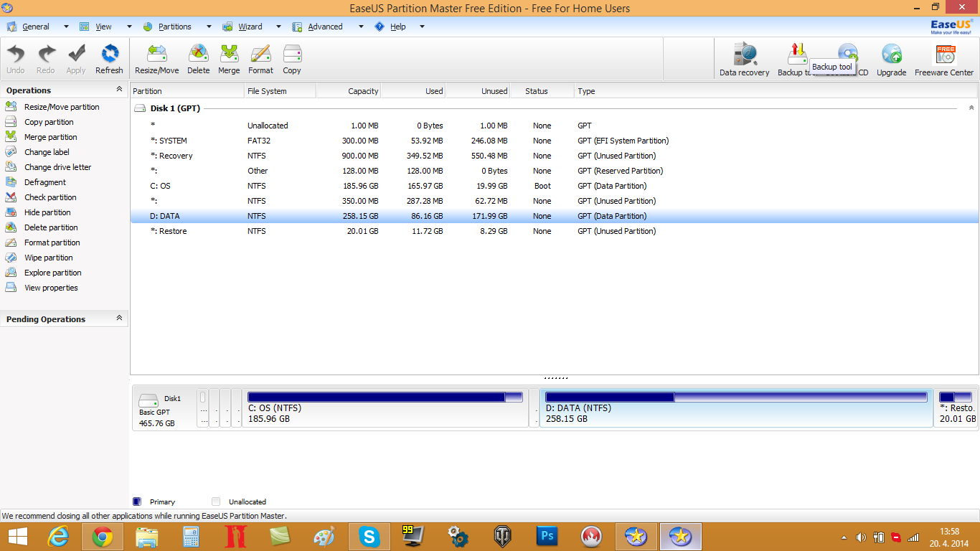The height and width of the screenshot is (551, 980).
Task: Sort by the Used column header
Action: (x=413, y=91)
